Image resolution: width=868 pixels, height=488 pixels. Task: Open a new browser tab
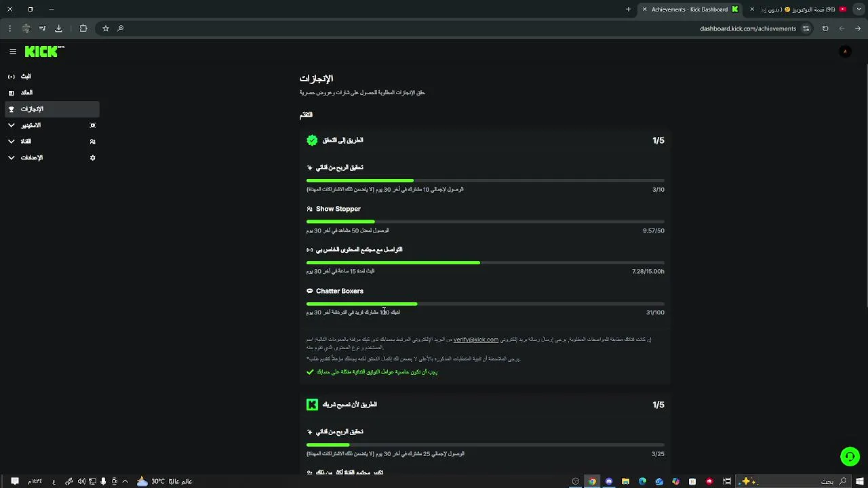628,9
